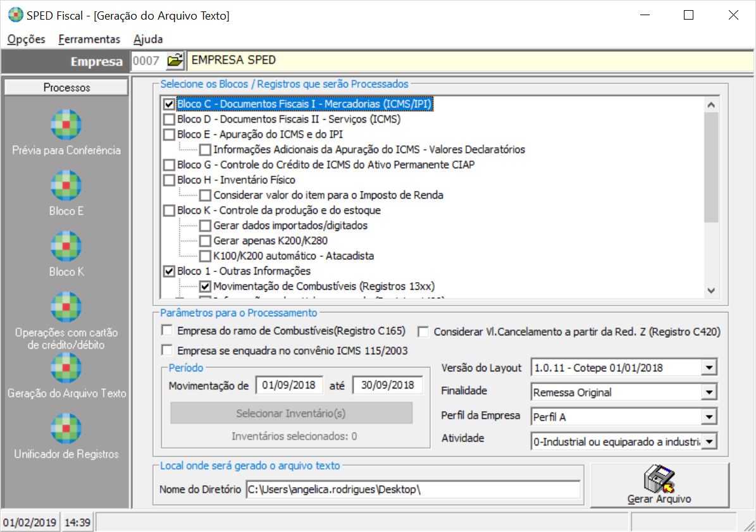
Task: Launch the Unificador de Registros icon
Action: pos(66,429)
